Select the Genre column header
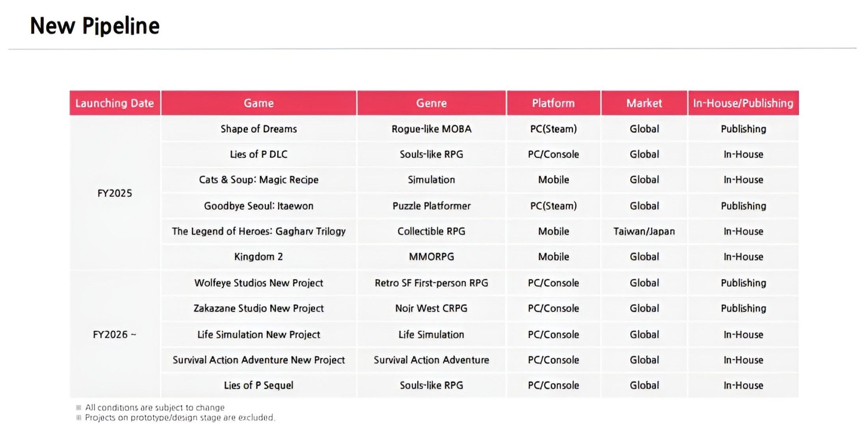Viewport: 868px width, 434px height. pos(431,103)
